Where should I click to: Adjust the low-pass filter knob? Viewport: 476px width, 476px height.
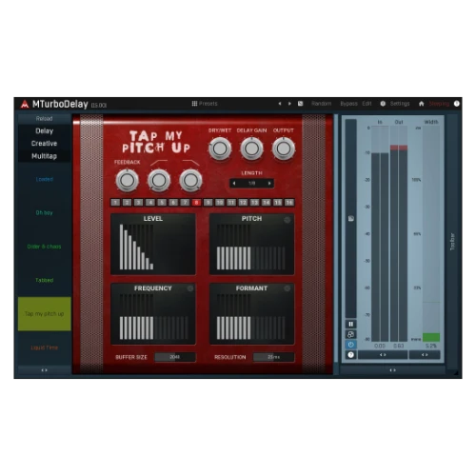point(190,180)
